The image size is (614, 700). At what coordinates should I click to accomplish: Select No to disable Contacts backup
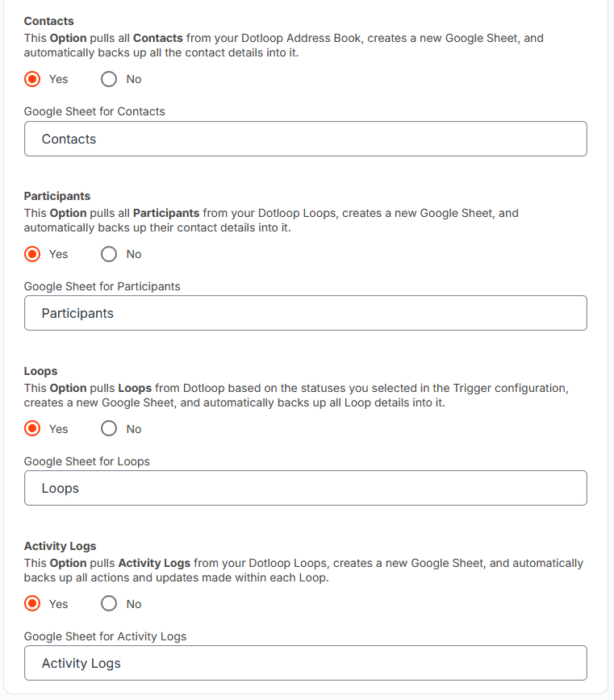point(109,79)
